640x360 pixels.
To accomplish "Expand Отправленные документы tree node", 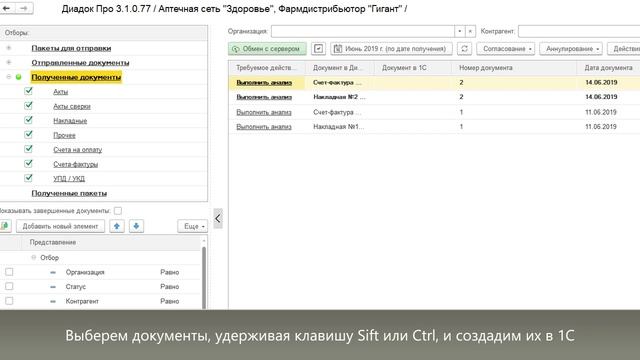I will [9, 62].
